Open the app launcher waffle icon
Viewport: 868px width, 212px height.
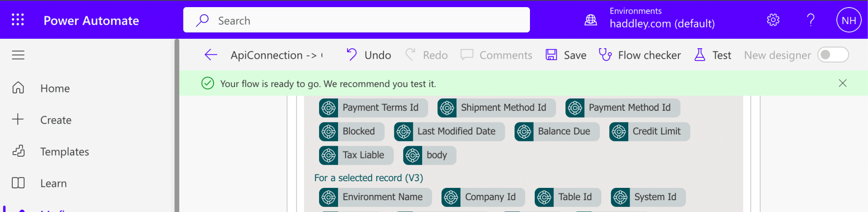18,20
